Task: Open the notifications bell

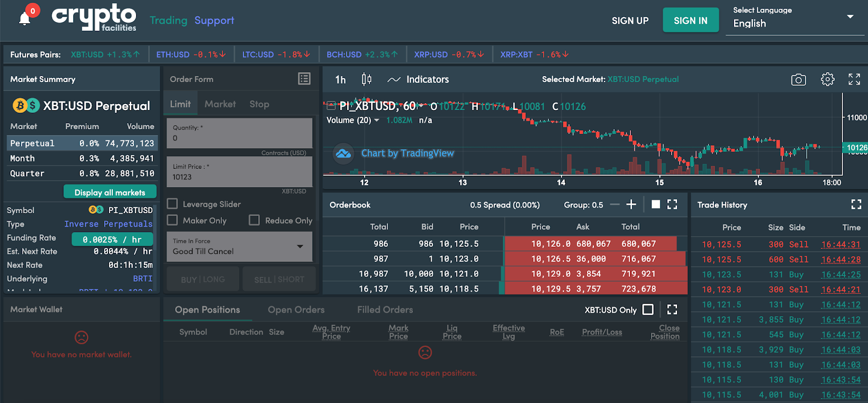Action: click(x=24, y=19)
